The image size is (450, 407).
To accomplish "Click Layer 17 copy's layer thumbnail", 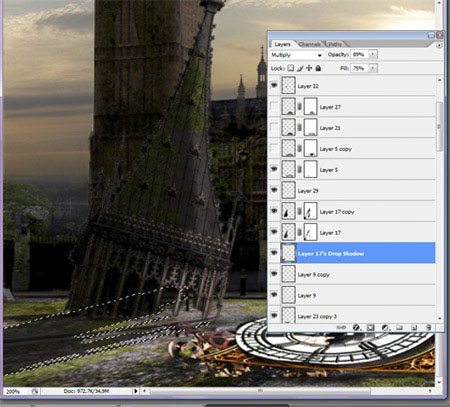I will click(288, 211).
